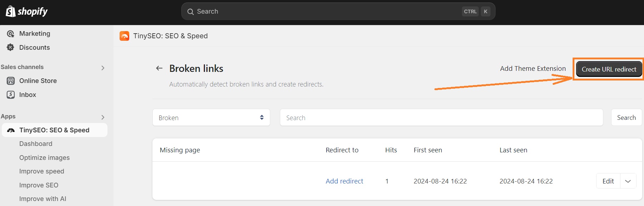This screenshot has width=644, height=206.
Task: Expand the Sales channels section
Action: [x=103, y=68]
